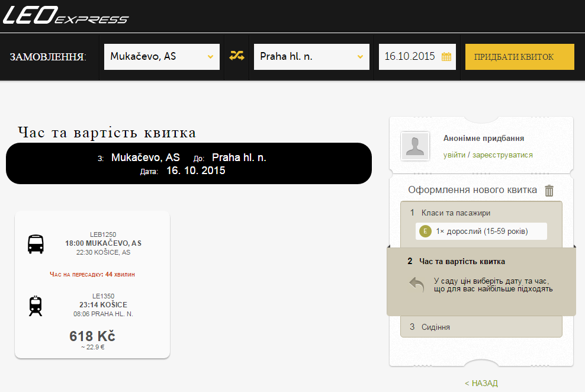This screenshot has height=392, width=585.
Task: Click the LEB1250 bus number
Action: (103, 234)
